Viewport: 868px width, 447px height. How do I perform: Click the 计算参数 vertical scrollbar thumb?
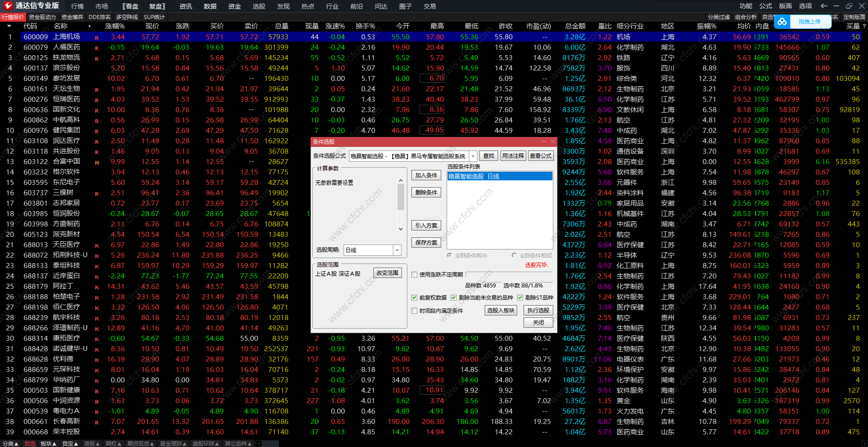point(401,197)
